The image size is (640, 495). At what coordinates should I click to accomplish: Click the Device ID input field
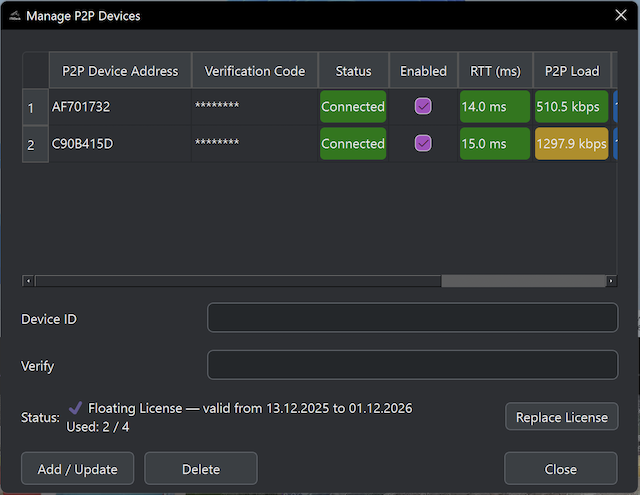click(412, 318)
